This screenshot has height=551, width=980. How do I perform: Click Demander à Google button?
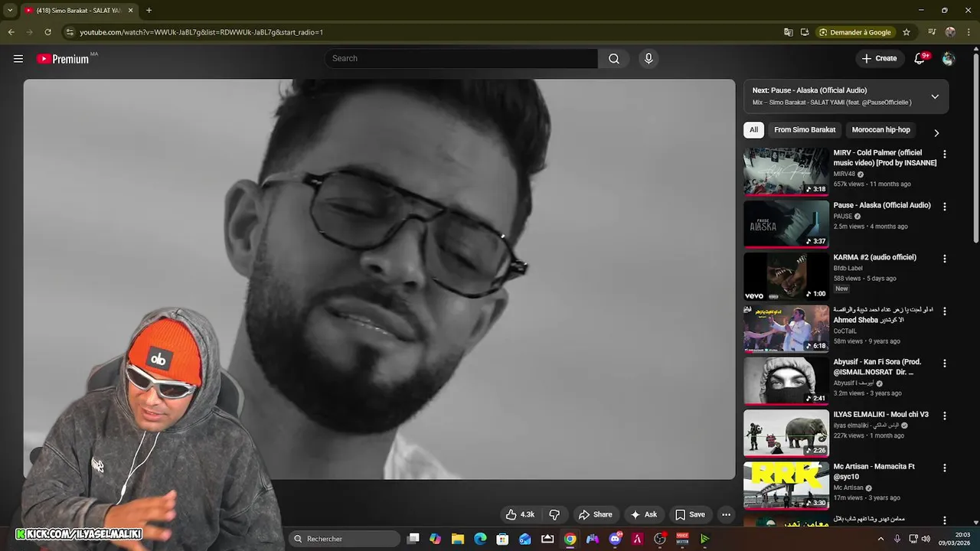pyautogui.click(x=855, y=32)
